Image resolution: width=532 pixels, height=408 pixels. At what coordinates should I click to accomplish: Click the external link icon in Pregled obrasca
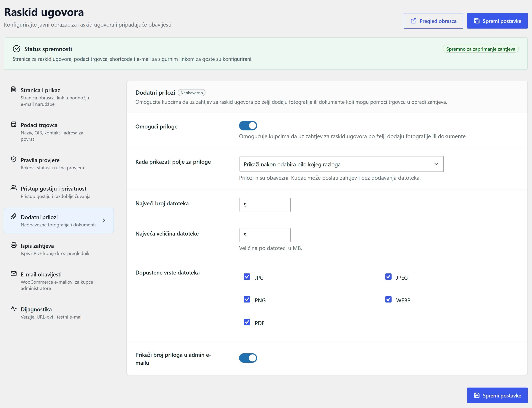(413, 21)
